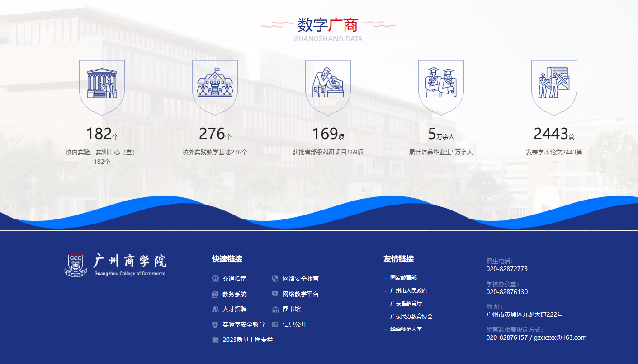Visit the 华南师范大学 link
The image size is (638, 364).
tap(406, 329)
